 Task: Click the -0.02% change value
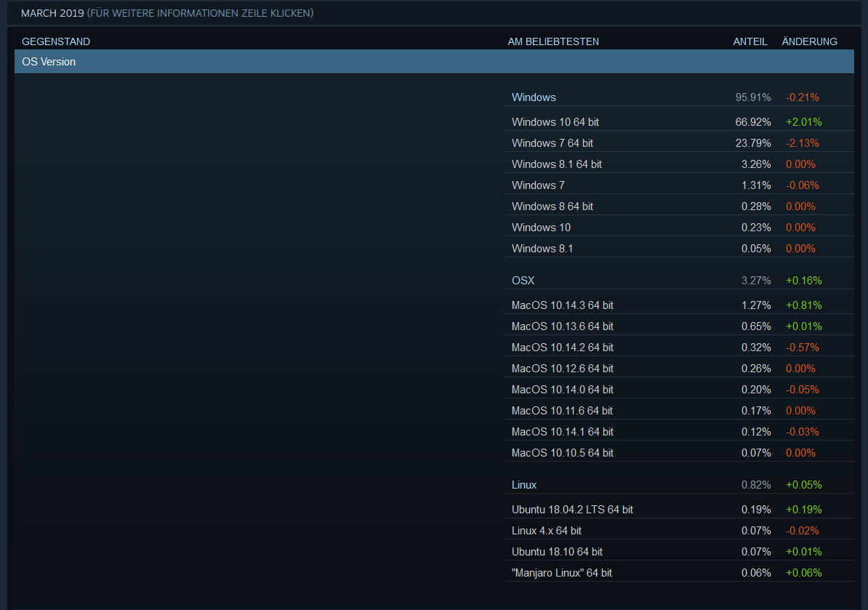click(802, 530)
